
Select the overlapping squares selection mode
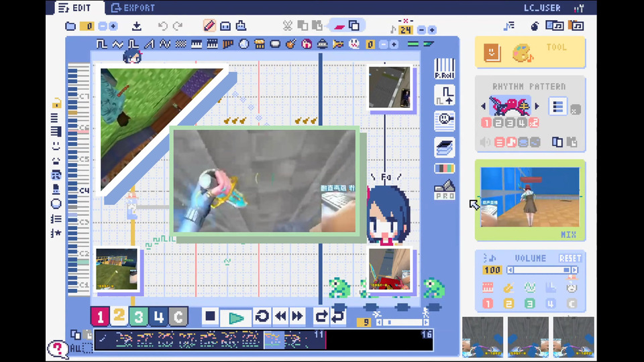354,26
